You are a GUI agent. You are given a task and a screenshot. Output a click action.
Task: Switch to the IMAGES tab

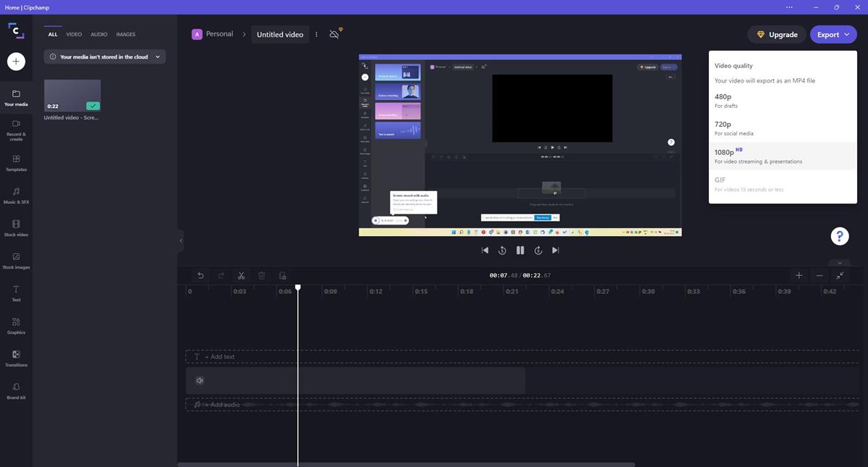coord(125,34)
